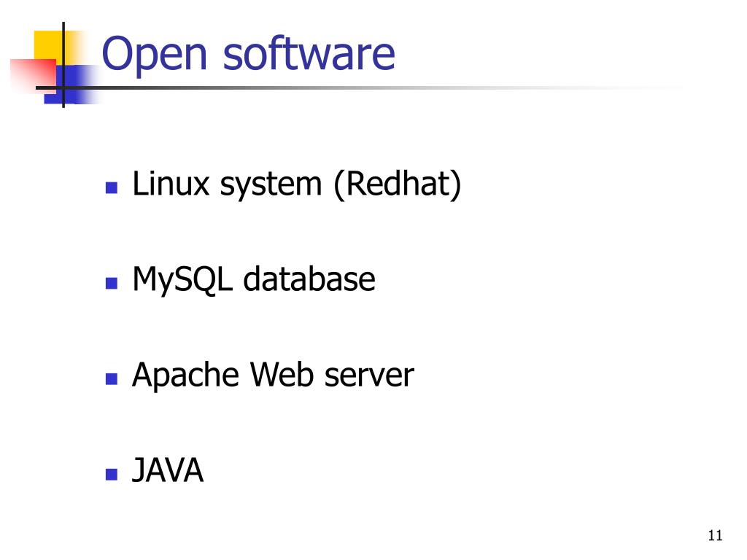Click the 'JAVA' bullet text
Image resolution: width=747 pixels, height=560 pixels.
168,470
